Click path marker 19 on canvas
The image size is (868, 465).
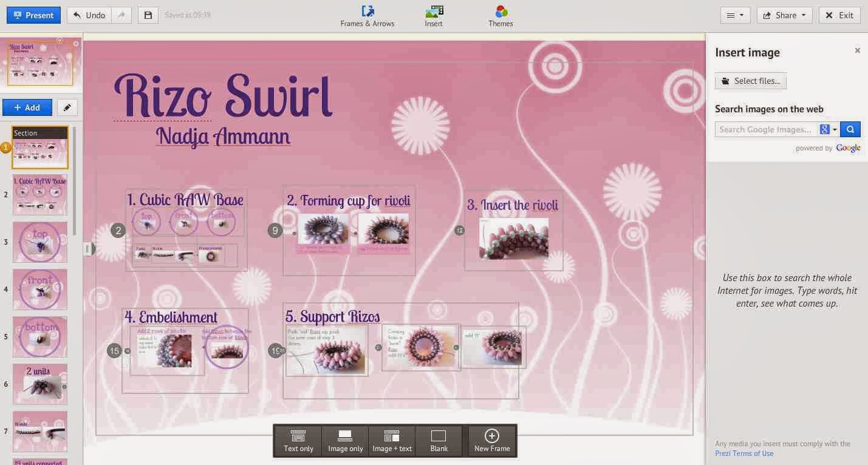click(x=276, y=350)
